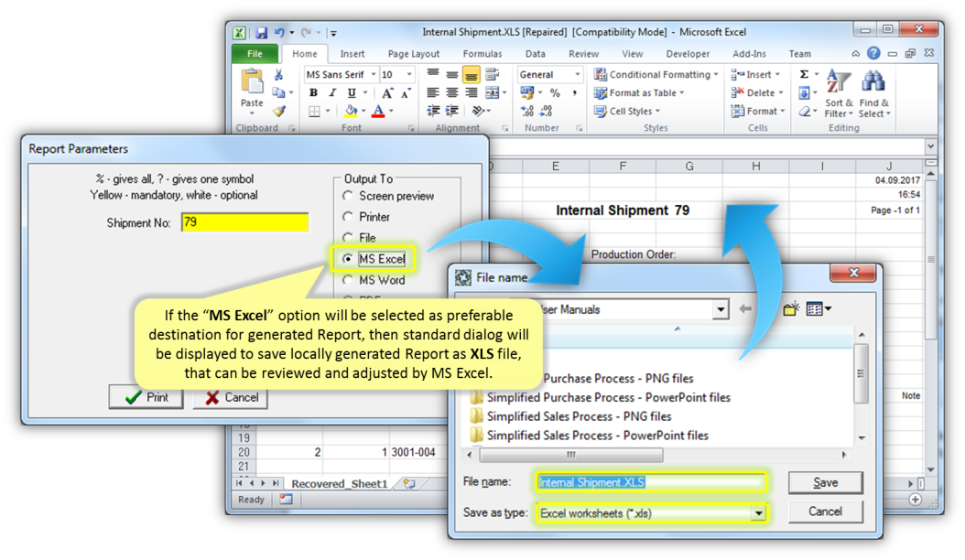The height and width of the screenshot is (560, 965).
Task: Open Simplified Purchase Process - PowerPoint files folder
Action: tap(600, 397)
